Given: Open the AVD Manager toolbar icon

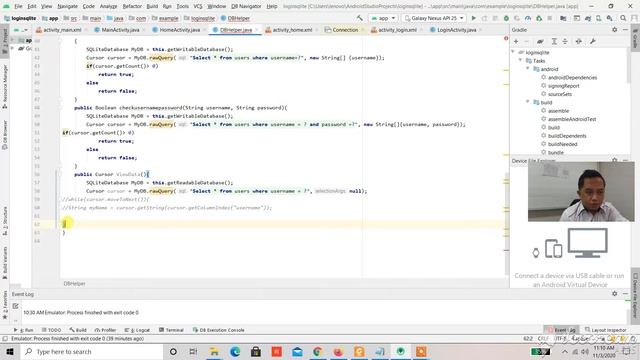Looking at the screenshot, I should point(599,18).
